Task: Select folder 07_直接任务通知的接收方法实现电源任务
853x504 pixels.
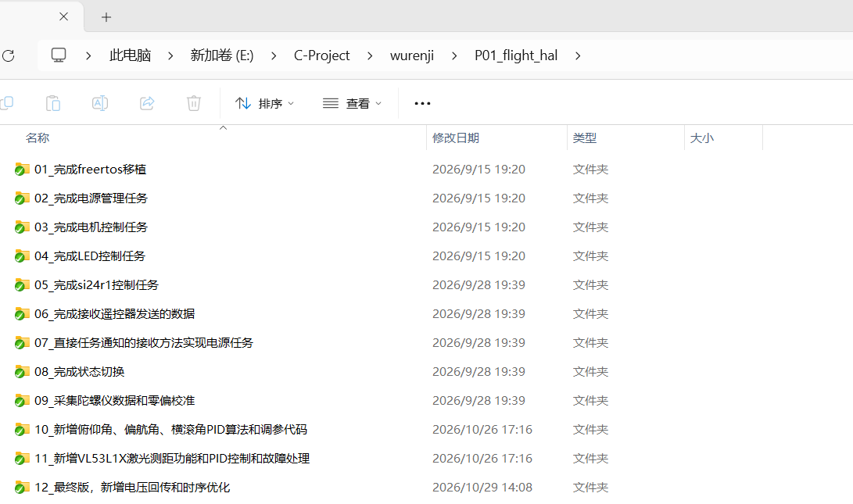Action: click(x=144, y=342)
